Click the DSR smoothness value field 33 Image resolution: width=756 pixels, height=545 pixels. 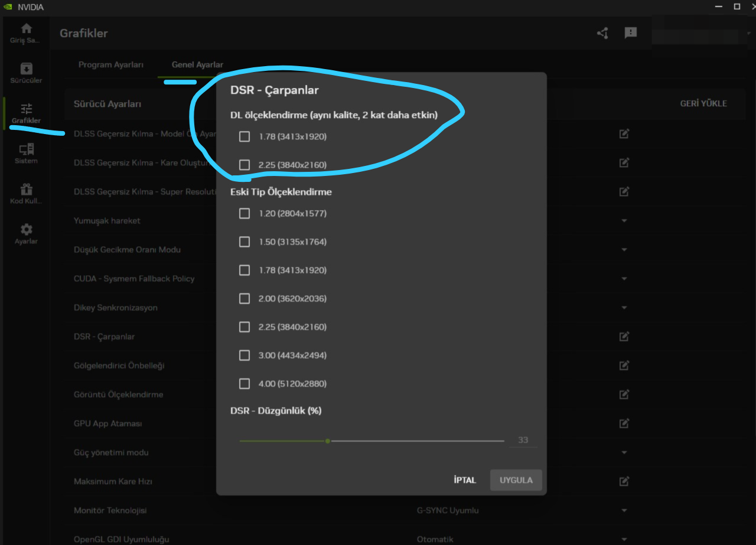click(x=523, y=440)
